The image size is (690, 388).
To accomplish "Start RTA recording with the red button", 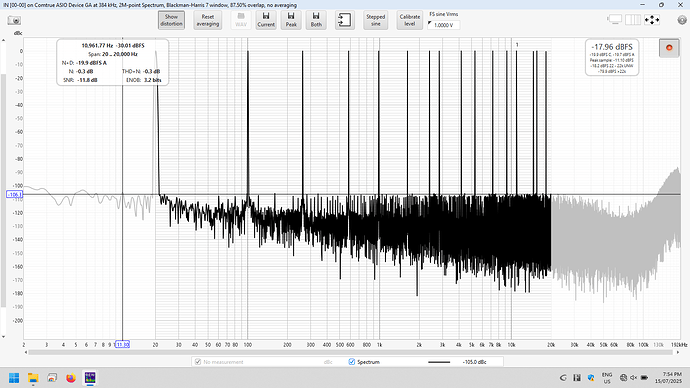I will coord(669,48).
